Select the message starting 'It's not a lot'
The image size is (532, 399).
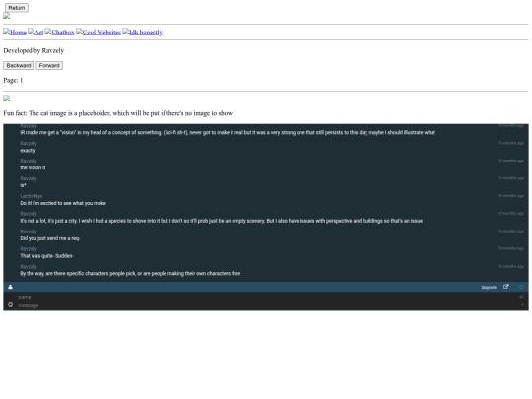(222, 221)
